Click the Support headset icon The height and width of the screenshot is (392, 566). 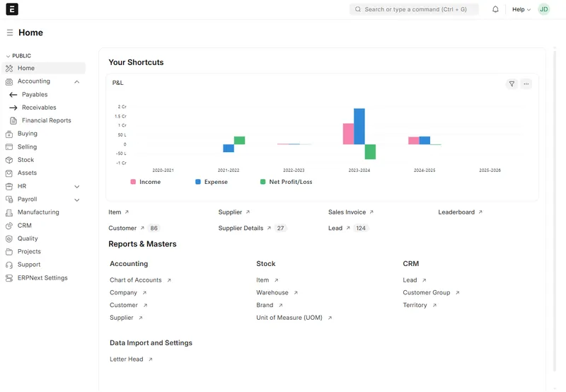pyautogui.click(x=9, y=265)
